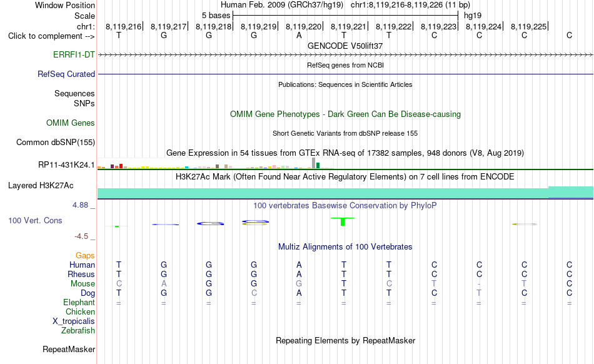This screenshot has height=364, width=594.
Task: Click the orange Gaps row label
Action: [x=85, y=255]
